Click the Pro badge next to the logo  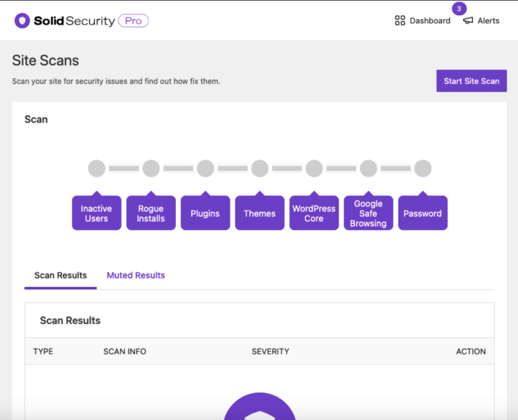pyautogui.click(x=133, y=21)
